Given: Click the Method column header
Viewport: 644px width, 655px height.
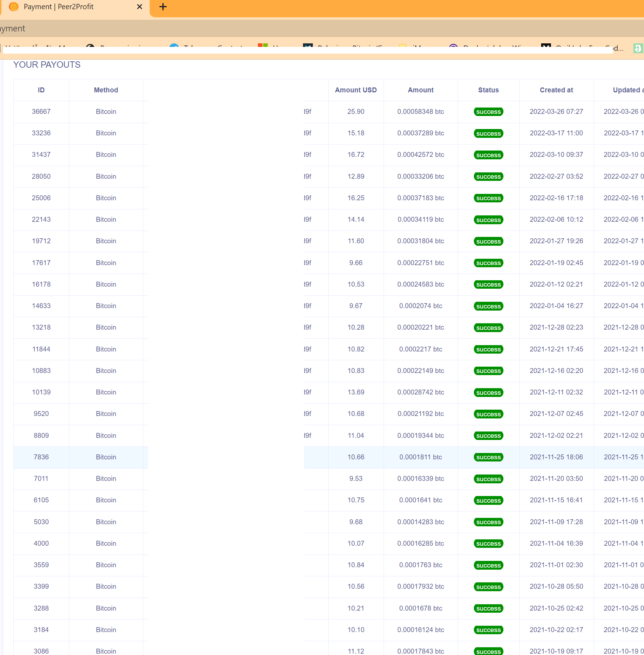Looking at the screenshot, I should 106,90.
